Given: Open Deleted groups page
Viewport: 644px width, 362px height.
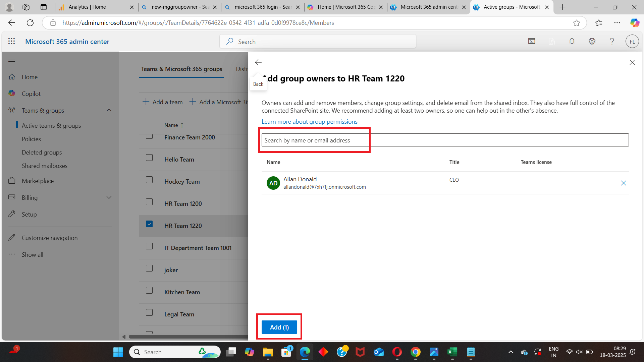Looking at the screenshot, I should point(42,152).
